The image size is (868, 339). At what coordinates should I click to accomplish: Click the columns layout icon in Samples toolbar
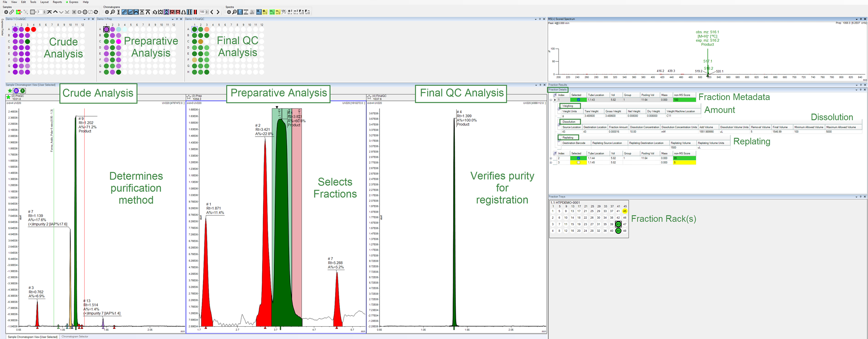click(x=32, y=12)
